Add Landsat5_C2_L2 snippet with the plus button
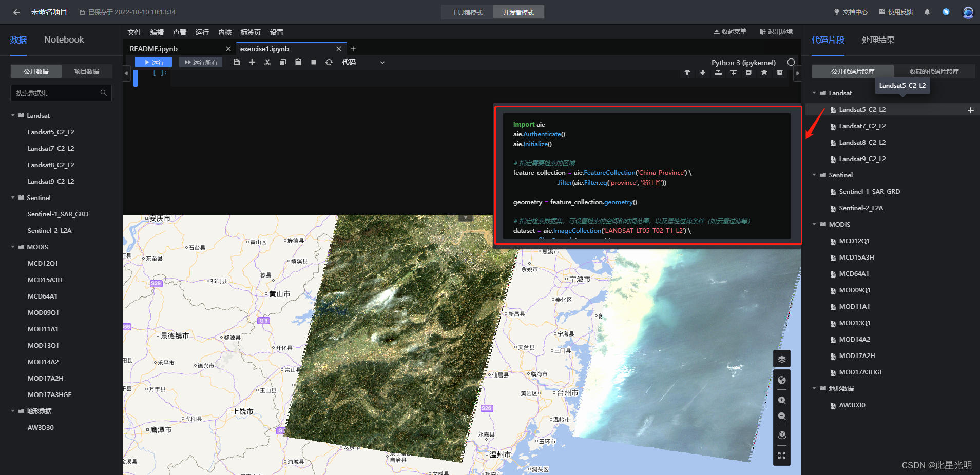980x475 pixels. pos(970,110)
